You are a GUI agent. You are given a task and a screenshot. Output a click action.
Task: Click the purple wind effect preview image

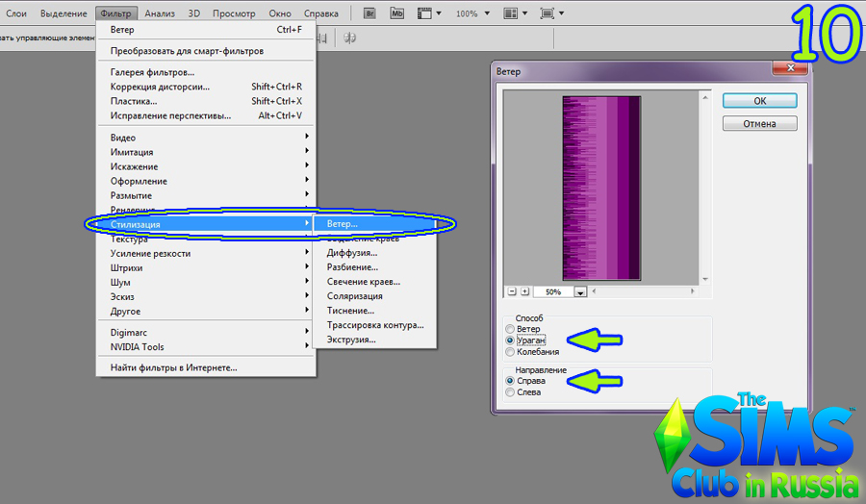(601, 188)
